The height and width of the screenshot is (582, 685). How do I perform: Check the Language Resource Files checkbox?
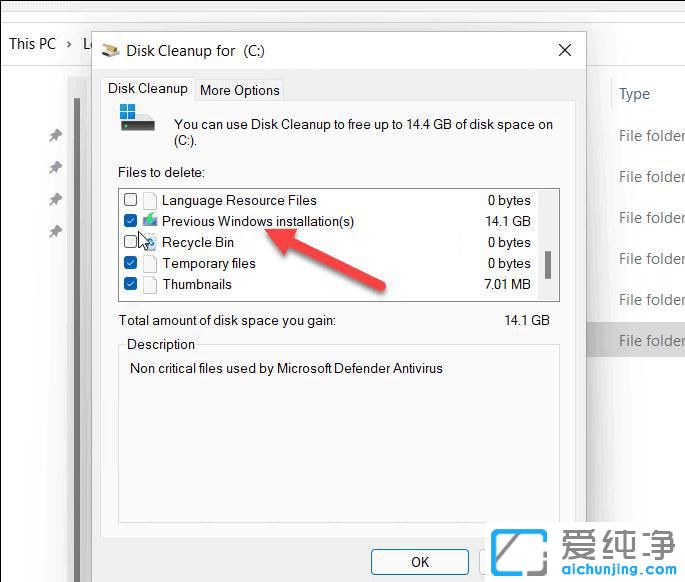[130, 200]
